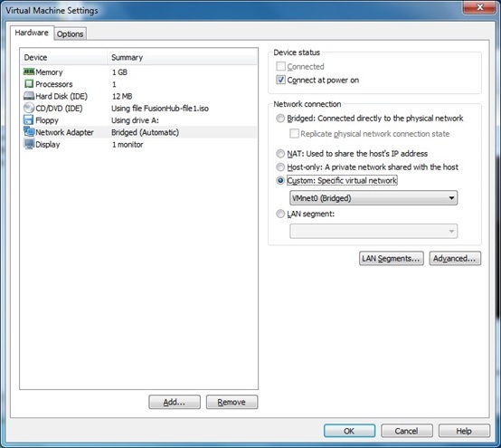Choose the Hard Disk (IDE) drive icon
This screenshot has height=448, width=501.
click(x=29, y=96)
